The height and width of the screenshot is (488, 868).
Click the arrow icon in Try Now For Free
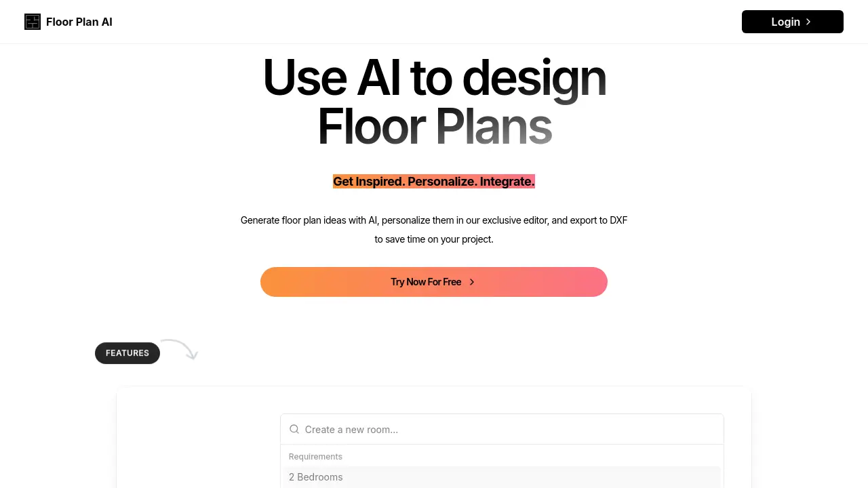pos(472,281)
